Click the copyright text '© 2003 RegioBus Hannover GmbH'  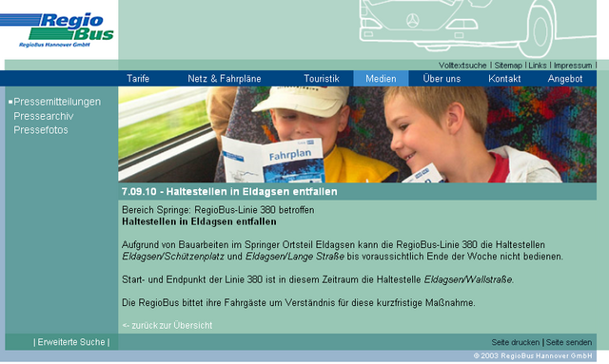pyautogui.click(x=533, y=355)
